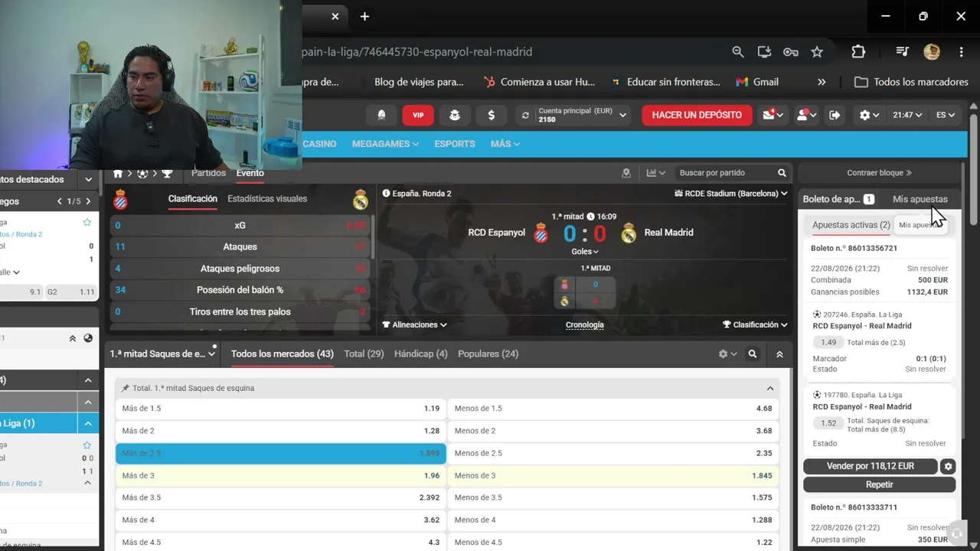Click HACER UN DEPÓSITO button
Image resolution: width=980 pixels, height=551 pixels.
click(x=697, y=115)
